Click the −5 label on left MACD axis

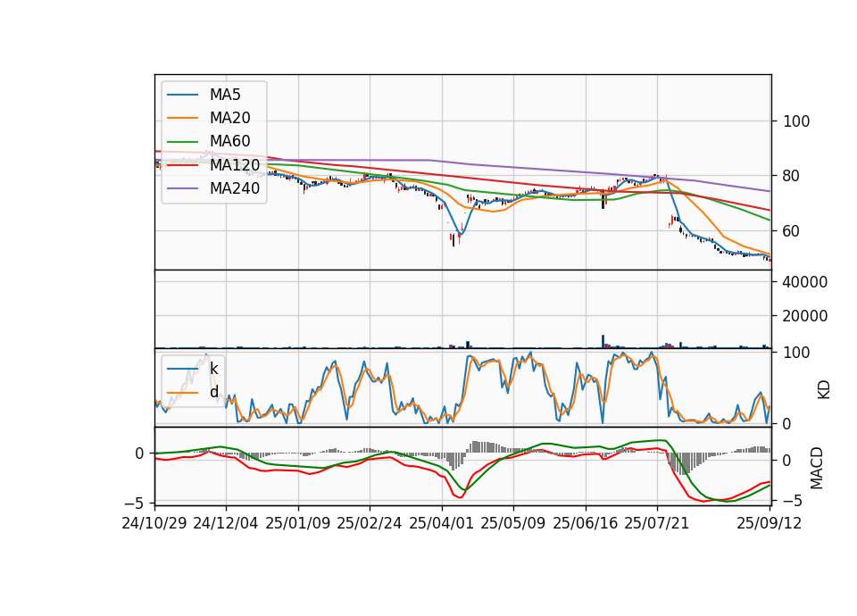tap(135, 503)
